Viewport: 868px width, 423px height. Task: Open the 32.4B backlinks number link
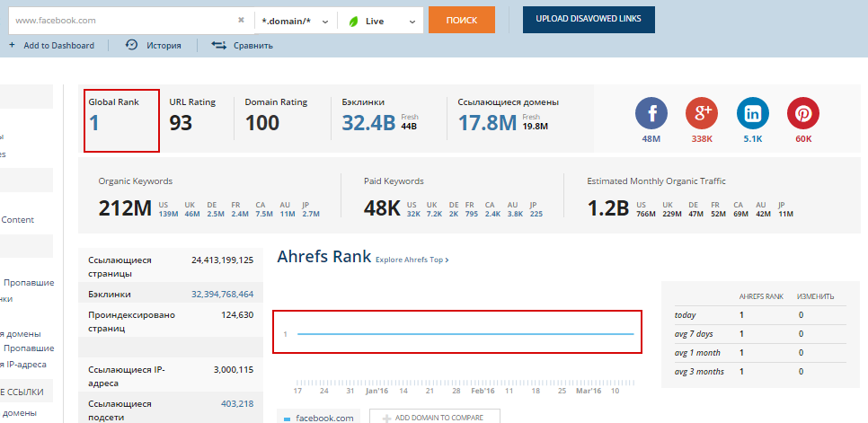[368, 122]
